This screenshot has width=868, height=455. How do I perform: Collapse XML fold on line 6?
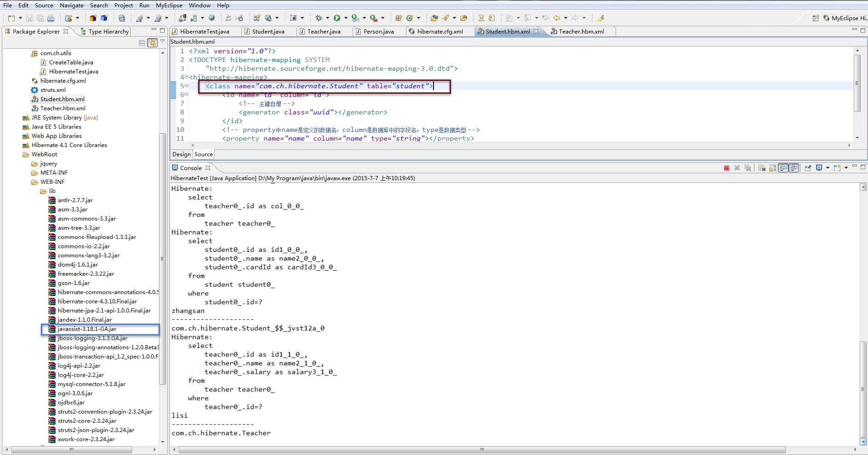[186, 95]
